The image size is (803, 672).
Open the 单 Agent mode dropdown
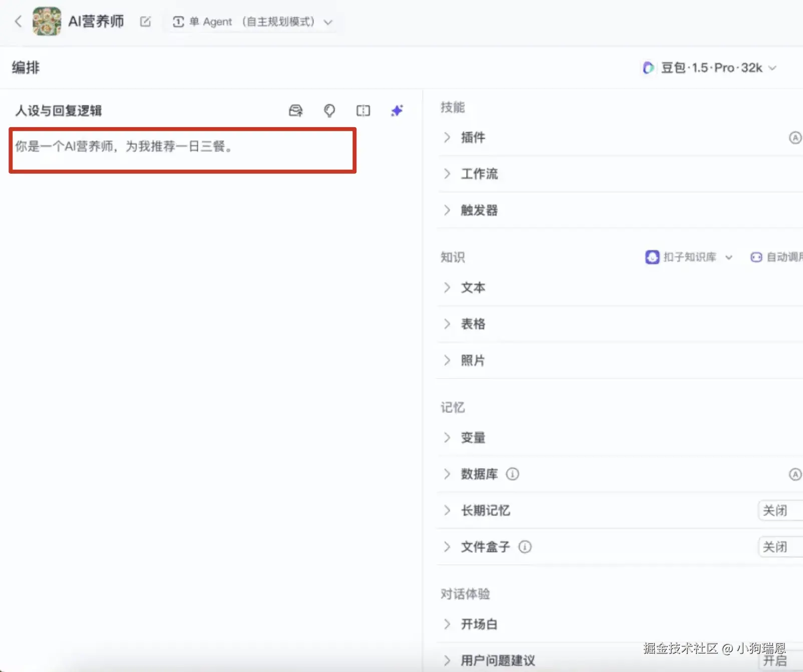tap(252, 22)
